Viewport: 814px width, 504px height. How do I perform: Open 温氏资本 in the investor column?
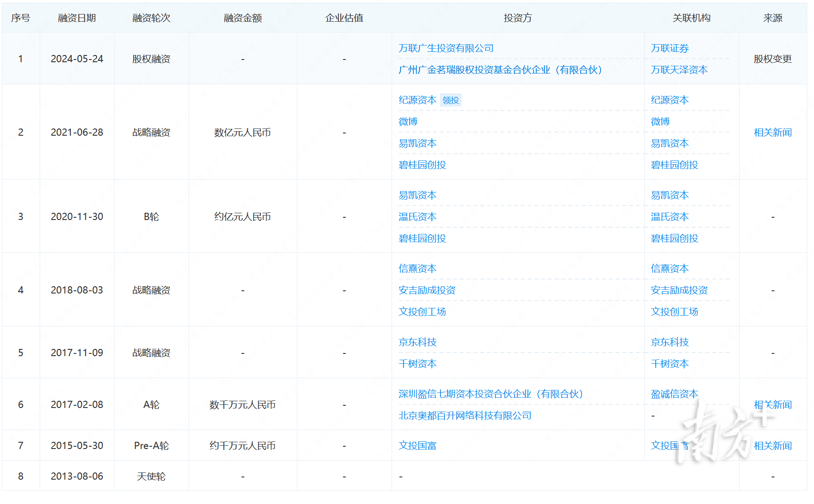point(417,217)
